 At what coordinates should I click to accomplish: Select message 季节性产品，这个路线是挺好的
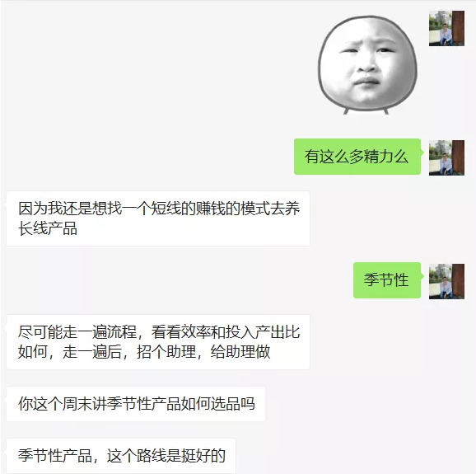(x=121, y=456)
